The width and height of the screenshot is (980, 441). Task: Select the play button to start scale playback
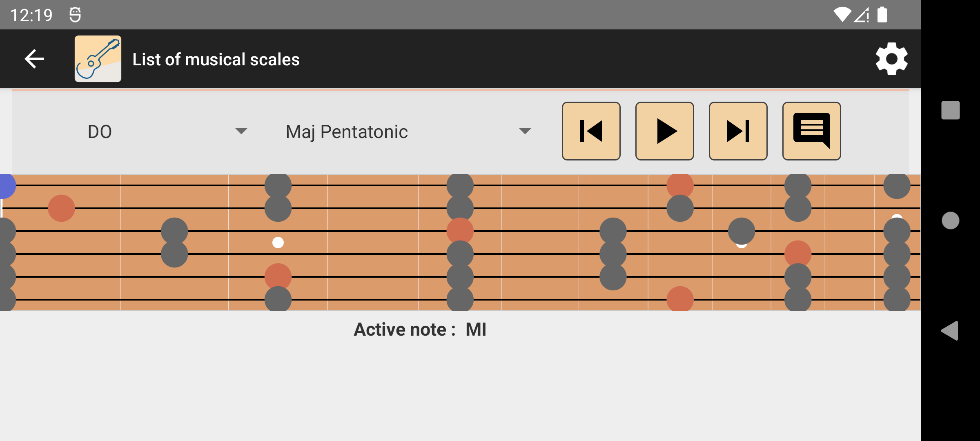tap(664, 131)
